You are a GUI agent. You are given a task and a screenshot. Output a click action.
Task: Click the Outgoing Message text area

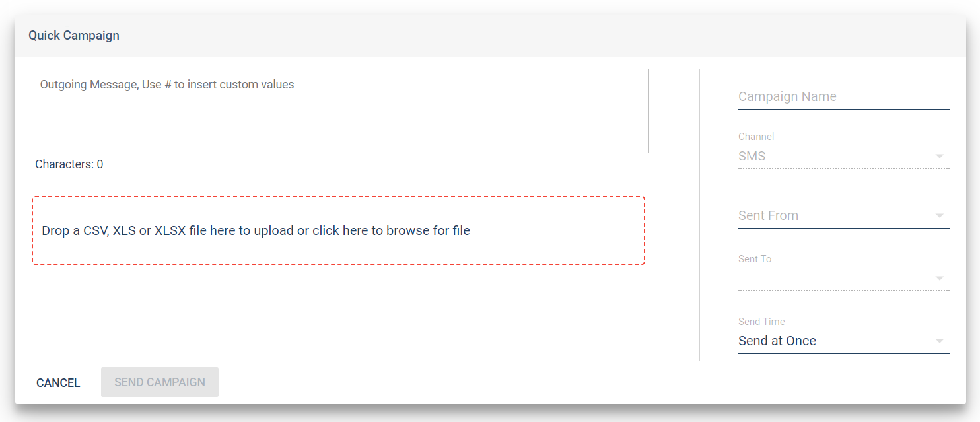[340, 111]
